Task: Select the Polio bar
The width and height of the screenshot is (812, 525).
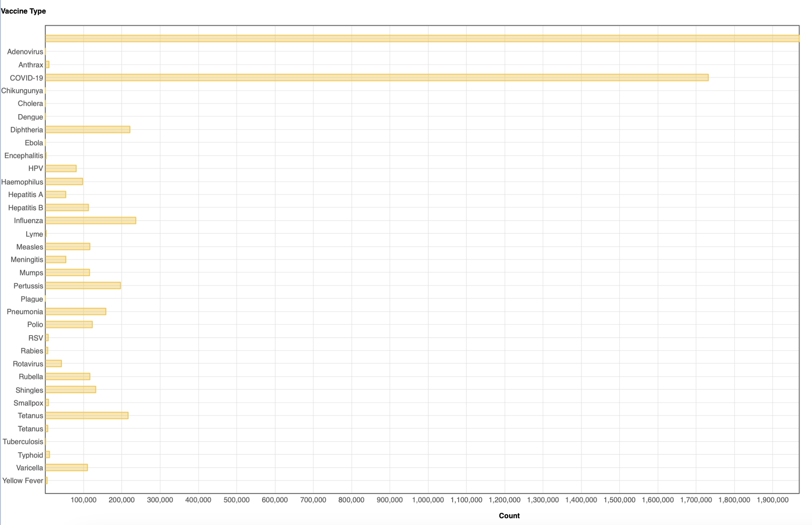Action: click(x=69, y=325)
